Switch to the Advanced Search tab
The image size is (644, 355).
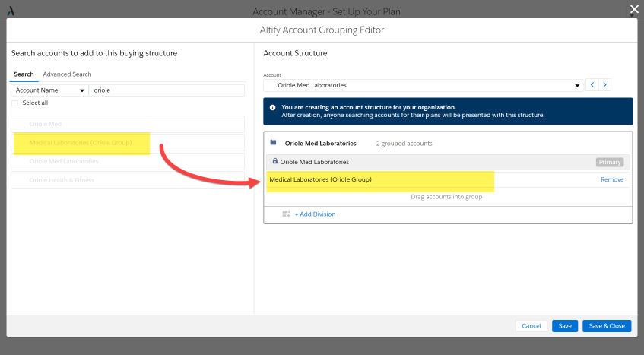click(x=67, y=74)
